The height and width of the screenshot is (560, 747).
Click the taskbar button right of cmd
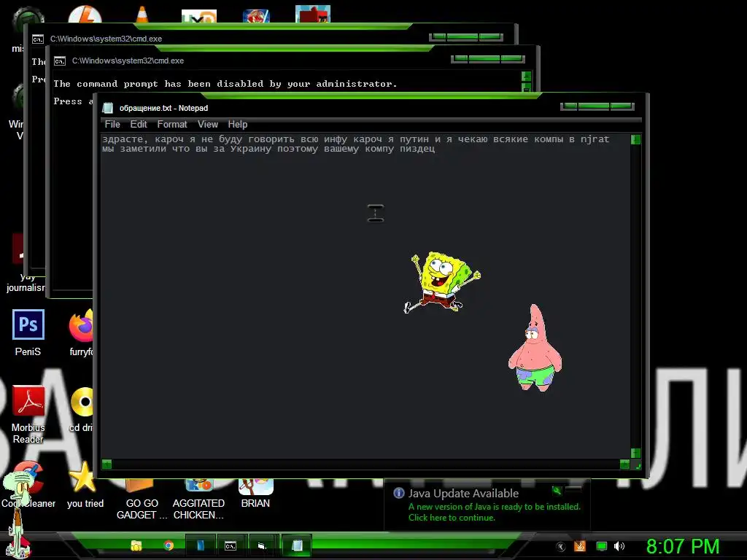pos(262,545)
